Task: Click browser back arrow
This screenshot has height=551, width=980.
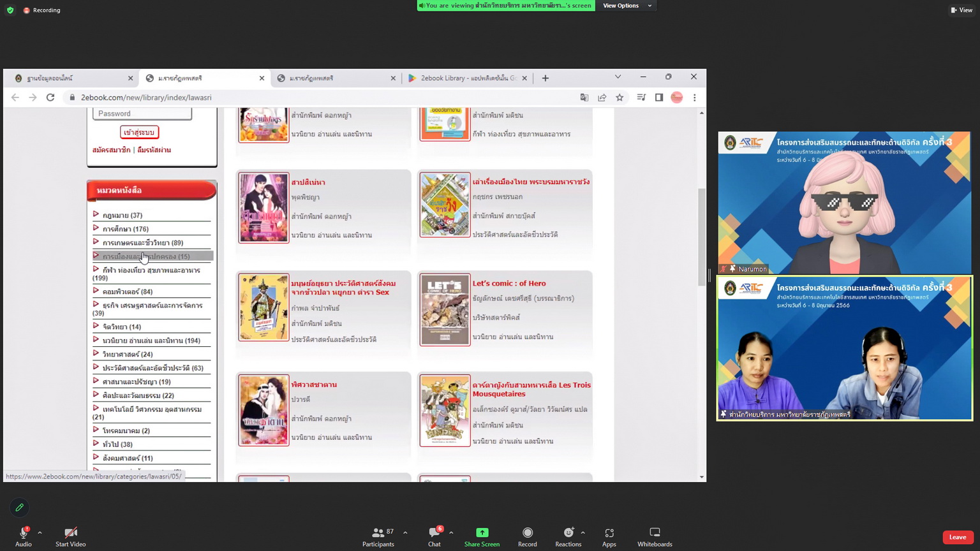Action: [15, 98]
